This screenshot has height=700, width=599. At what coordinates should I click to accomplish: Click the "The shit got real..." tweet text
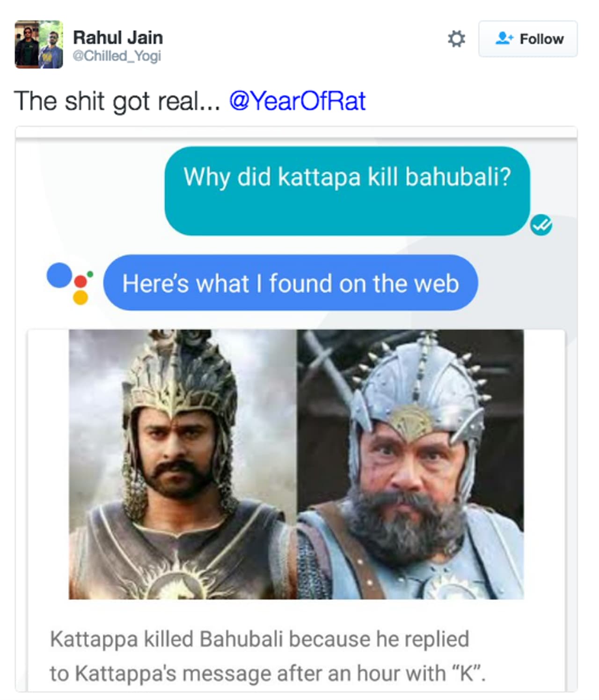pyautogui.click(x=117, y=101)
